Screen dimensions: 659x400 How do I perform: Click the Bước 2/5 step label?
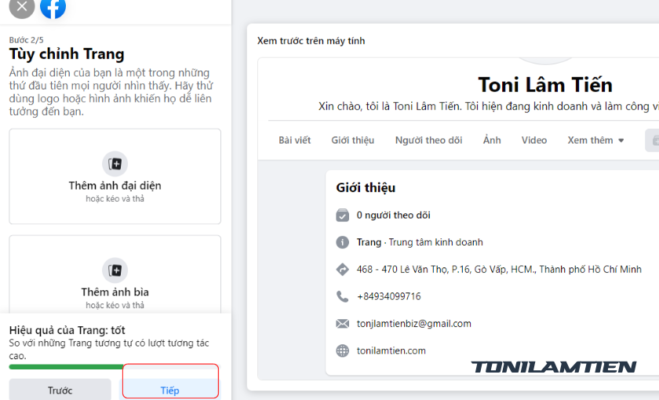26,40
